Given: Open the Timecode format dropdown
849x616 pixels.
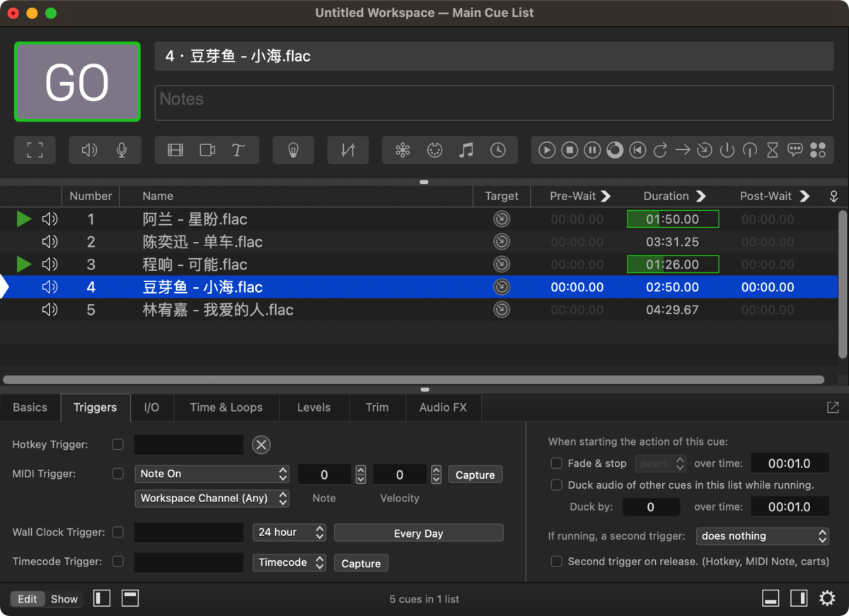Looking at the screenshot, I should [x=289, y=562].
